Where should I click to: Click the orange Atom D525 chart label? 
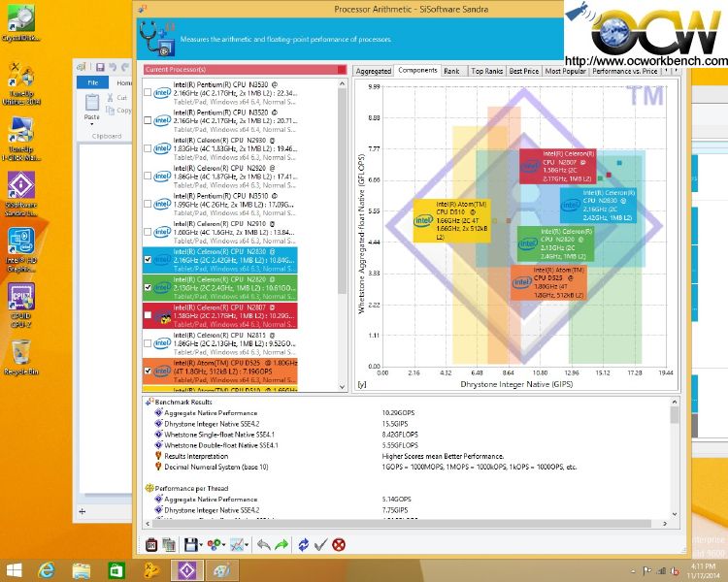(x=548, y=282)
